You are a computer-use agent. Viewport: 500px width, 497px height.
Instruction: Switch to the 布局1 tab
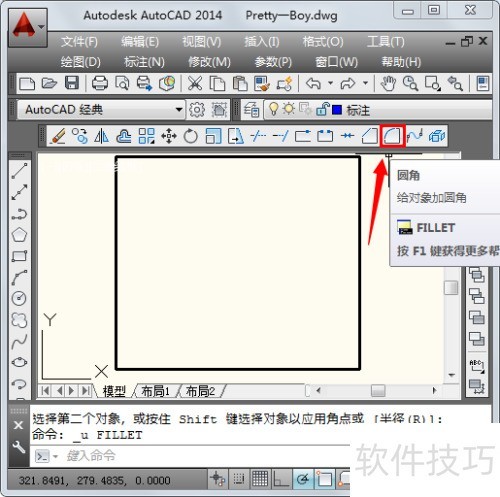pyautogui.click(x=155, y=391)
